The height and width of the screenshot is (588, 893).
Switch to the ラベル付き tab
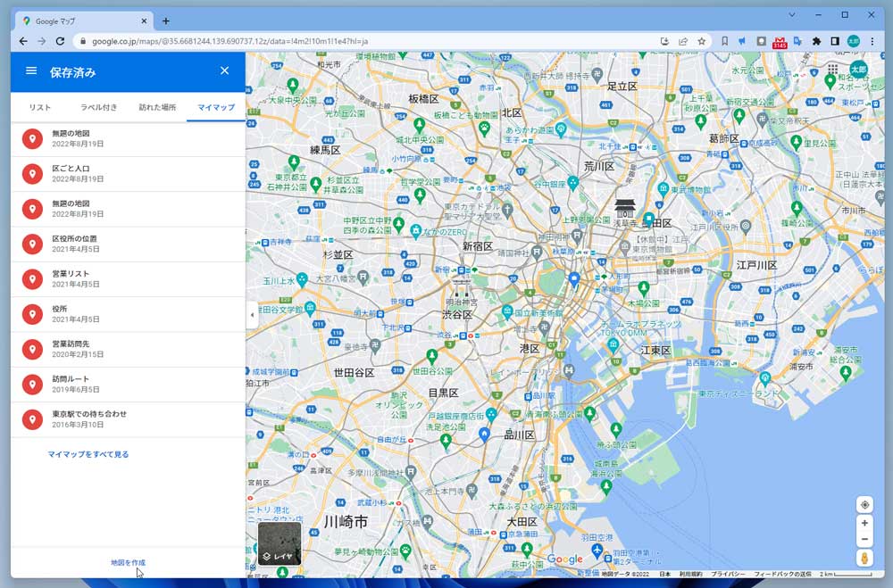pos(98,107)
